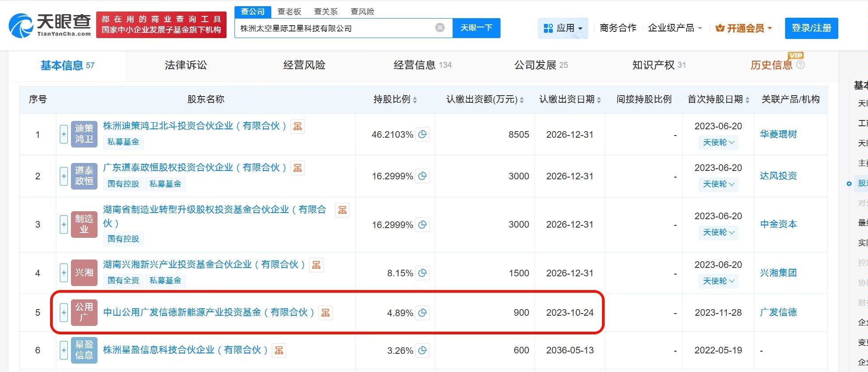This screenshot has width=868, height=372.
Task: Open equity structure icon for 广东道泰政恒股权投资合伙企业
Action: tap(298, 168)
